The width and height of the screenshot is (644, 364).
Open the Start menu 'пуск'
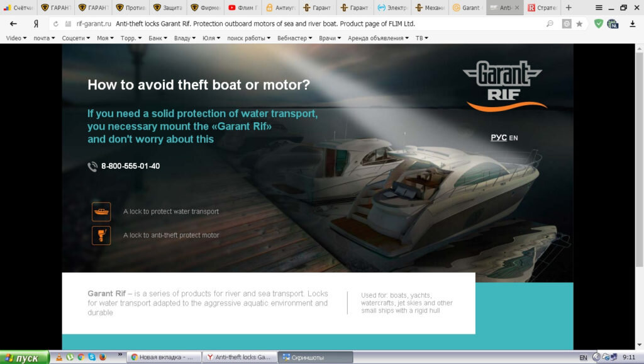[x=25, y=358]
